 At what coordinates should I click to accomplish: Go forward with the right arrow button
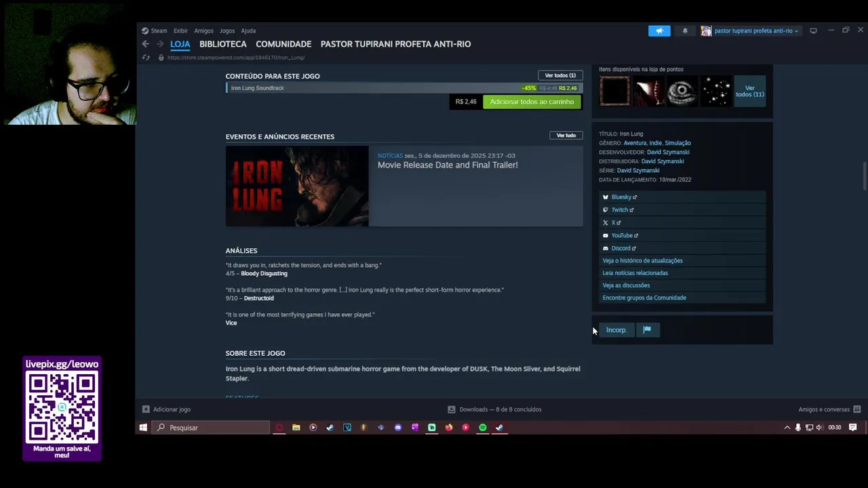click(160, 44)
